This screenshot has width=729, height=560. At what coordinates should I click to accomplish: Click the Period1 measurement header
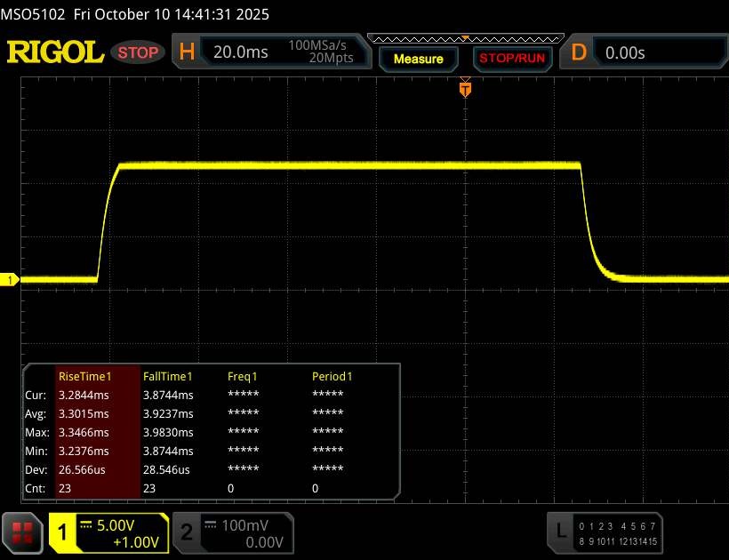click(332, 376)
